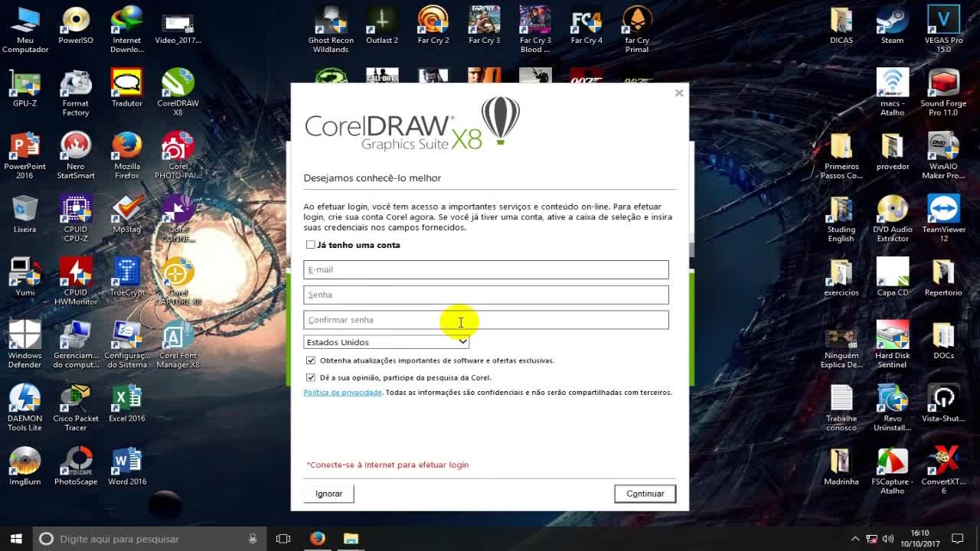980x551 pixels.
Task: Select the ImgBurn desktop icon
Action: (25, 465)
